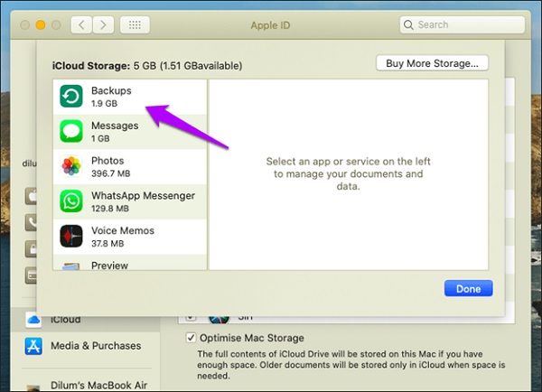Select the Preview list entry

(110, 266)
